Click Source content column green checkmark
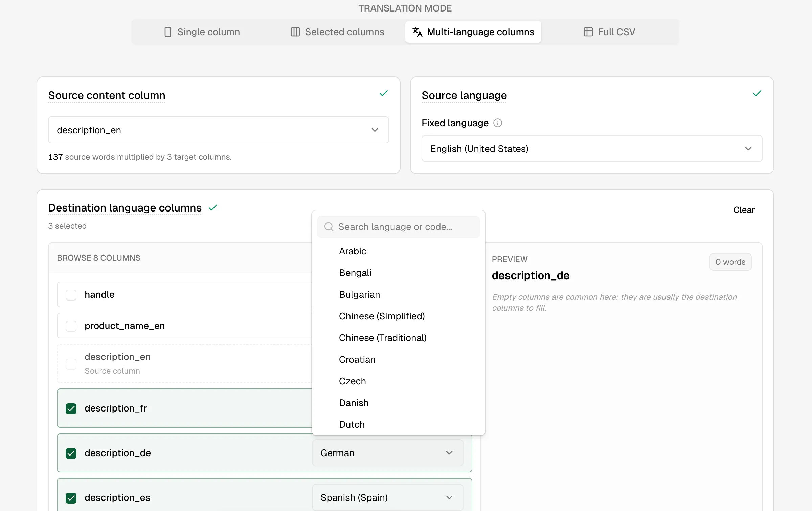Screen dimensions: 812x511 (383, 93)
